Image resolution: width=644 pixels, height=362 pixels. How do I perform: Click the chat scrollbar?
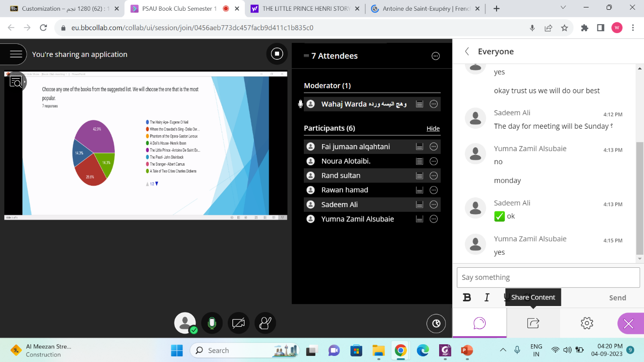pos(640,196)
